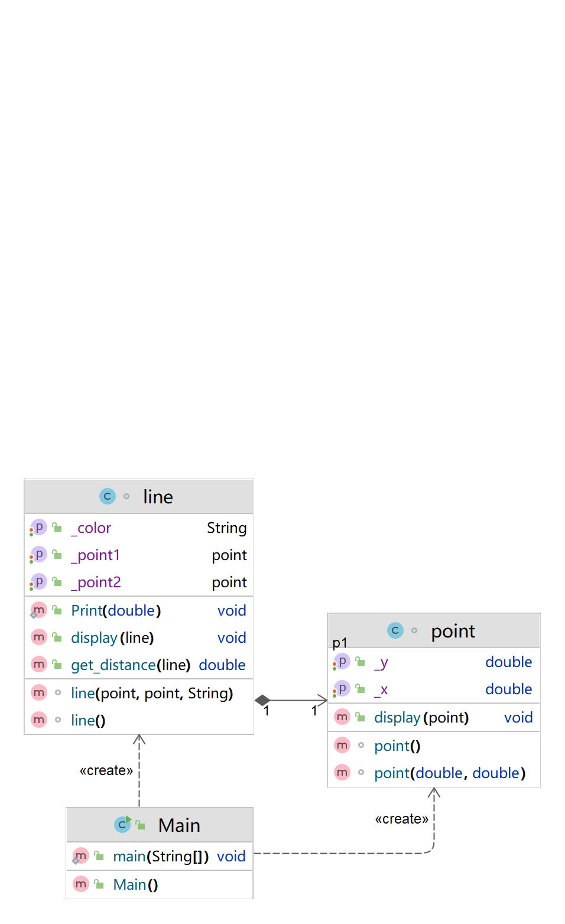The width and height of the screenshot is (565, 924).
Task: Select the line class title
Action: tap(158, 497)
